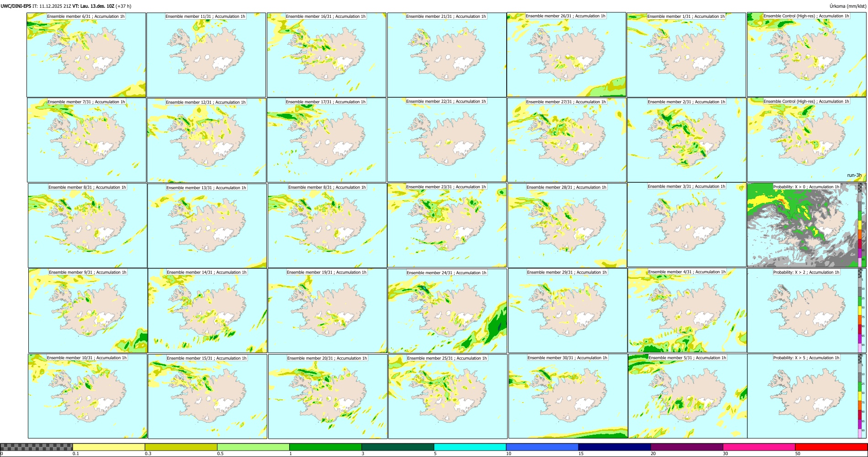Select the Probability X > 2 map

807,311
